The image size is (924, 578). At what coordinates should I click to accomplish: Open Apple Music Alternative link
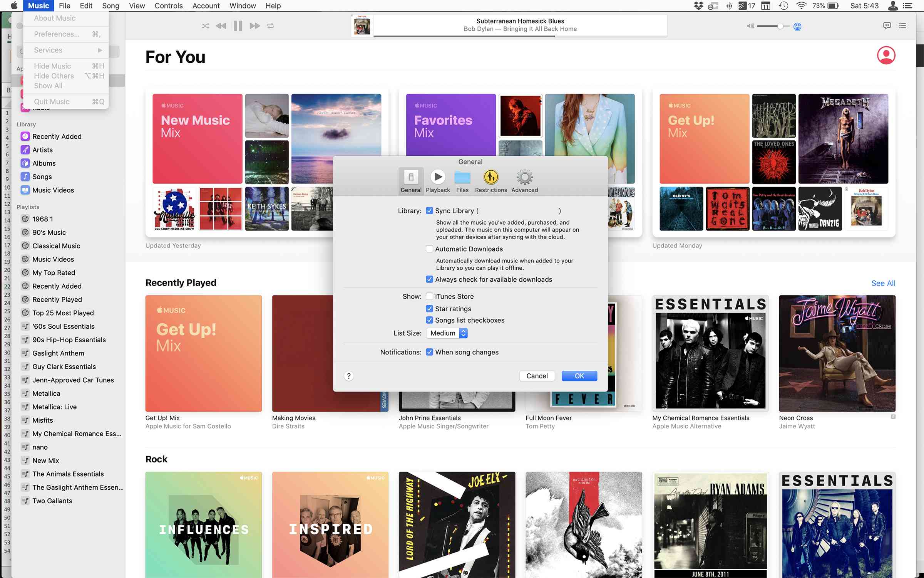pos(686,426)
